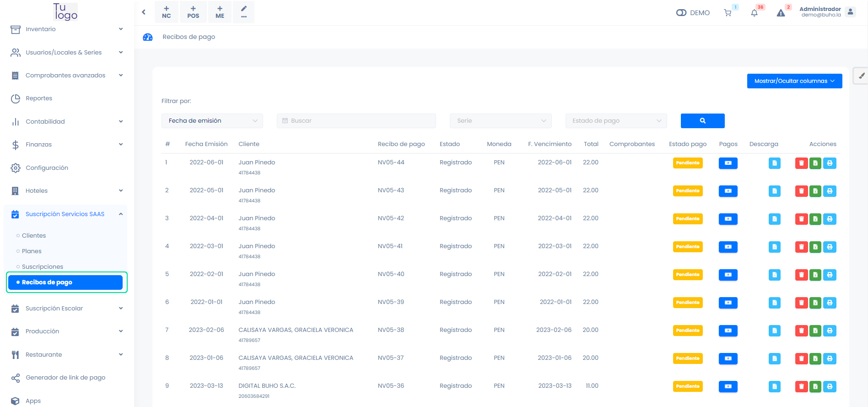The height and width of the screenshot is (407, 868).
Task: Export receipt NV05-43 with green Excel icon
Action: tap(815, 191)
